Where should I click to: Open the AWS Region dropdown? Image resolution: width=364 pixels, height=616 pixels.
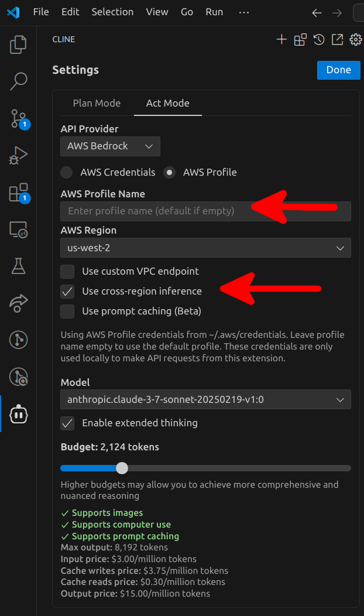(x=206, y=248)
